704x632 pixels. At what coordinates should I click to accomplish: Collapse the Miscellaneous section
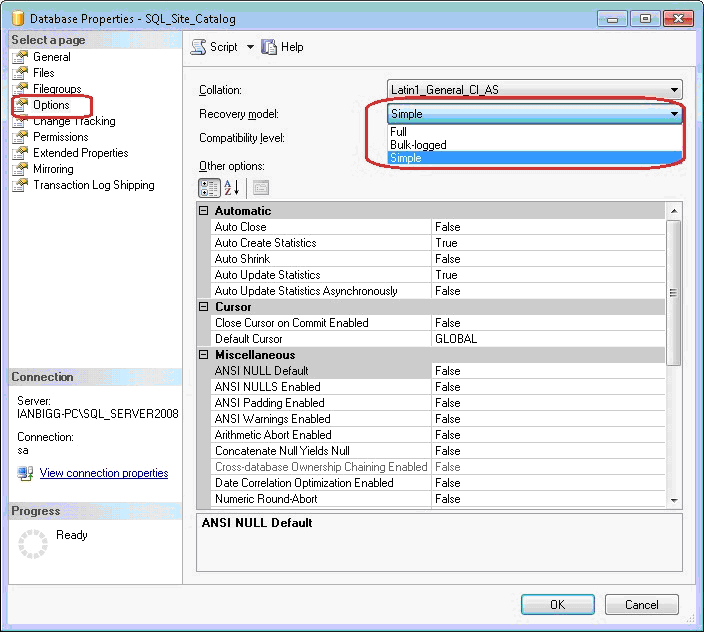(205, 355)
